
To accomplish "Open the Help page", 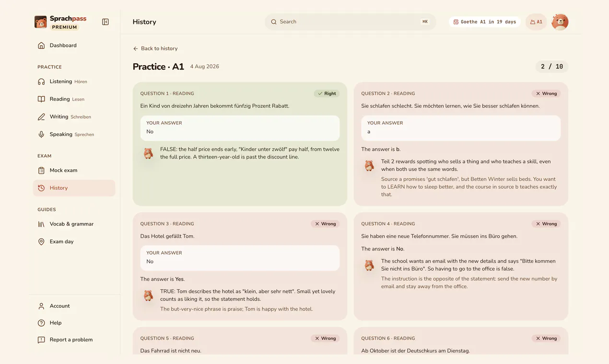I will click(x=74, y=323).
